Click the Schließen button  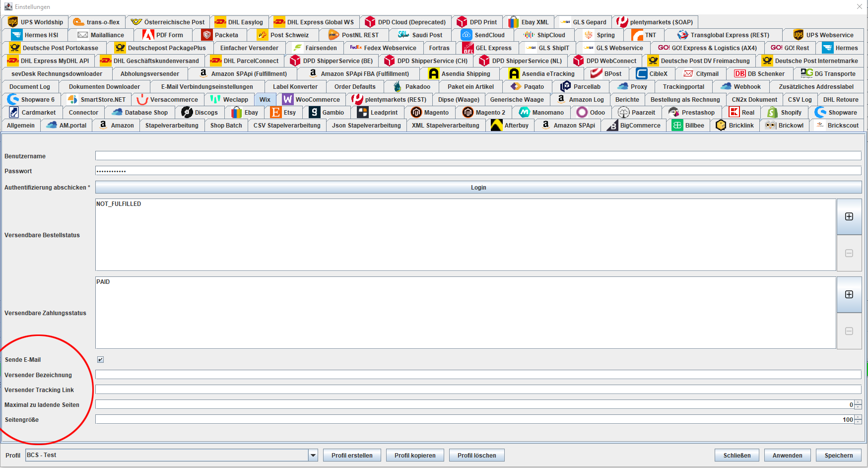click(737, 455)
